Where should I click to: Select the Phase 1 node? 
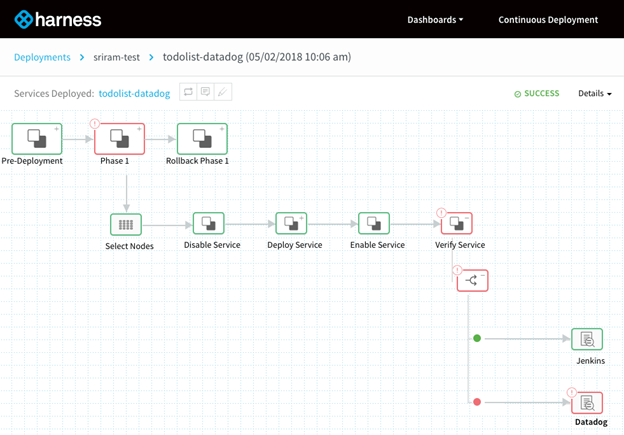119,138
